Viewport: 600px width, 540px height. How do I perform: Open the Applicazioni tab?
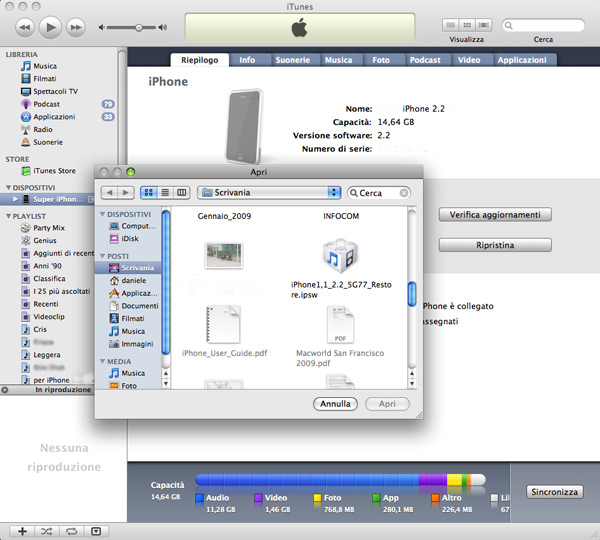(521, 60)
